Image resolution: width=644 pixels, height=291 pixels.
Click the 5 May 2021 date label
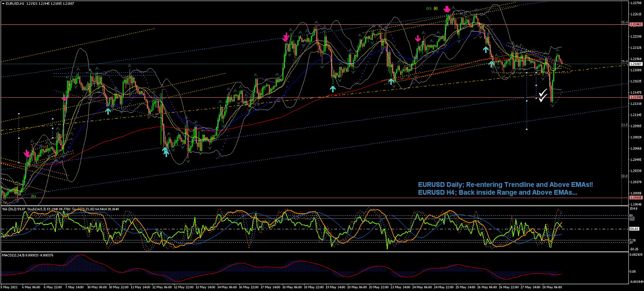(x=9, y=287)
